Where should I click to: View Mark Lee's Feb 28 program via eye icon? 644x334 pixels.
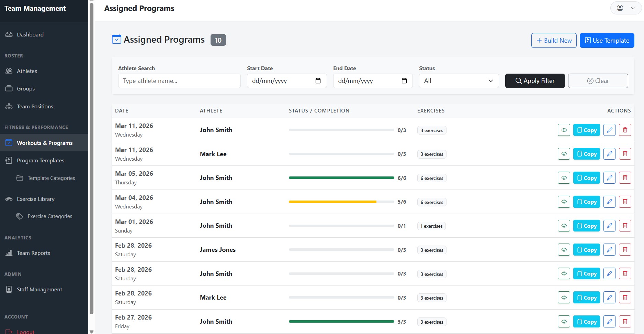[564, 298]
